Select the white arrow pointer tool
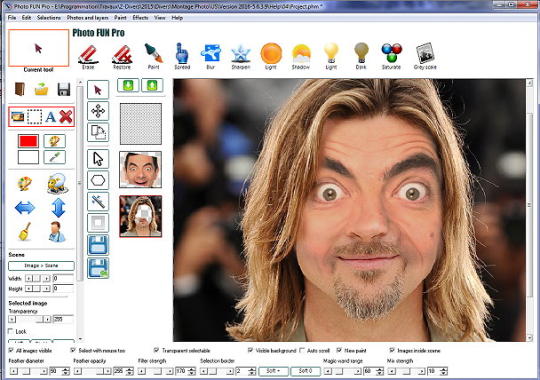 coord(98,159)
